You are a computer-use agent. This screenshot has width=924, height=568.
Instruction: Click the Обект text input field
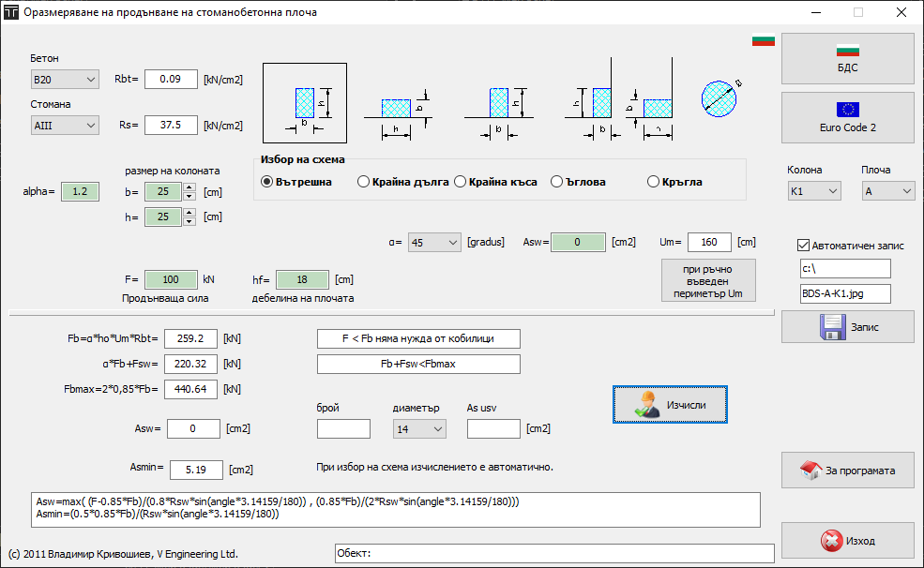pos(554,553)
